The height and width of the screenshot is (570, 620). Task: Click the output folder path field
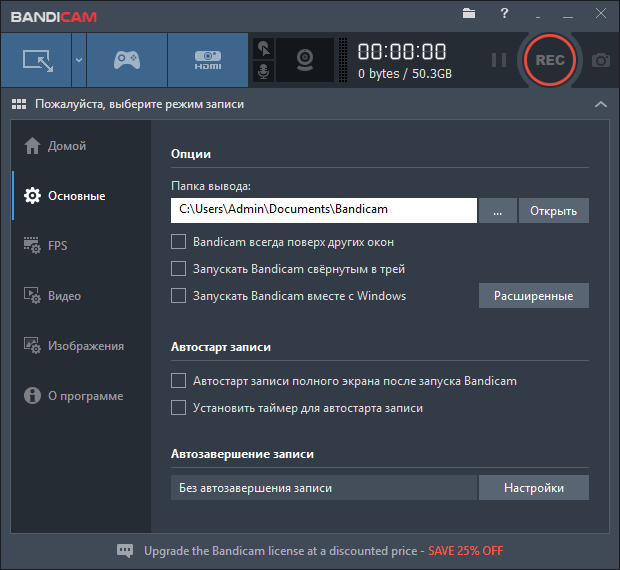323,210
